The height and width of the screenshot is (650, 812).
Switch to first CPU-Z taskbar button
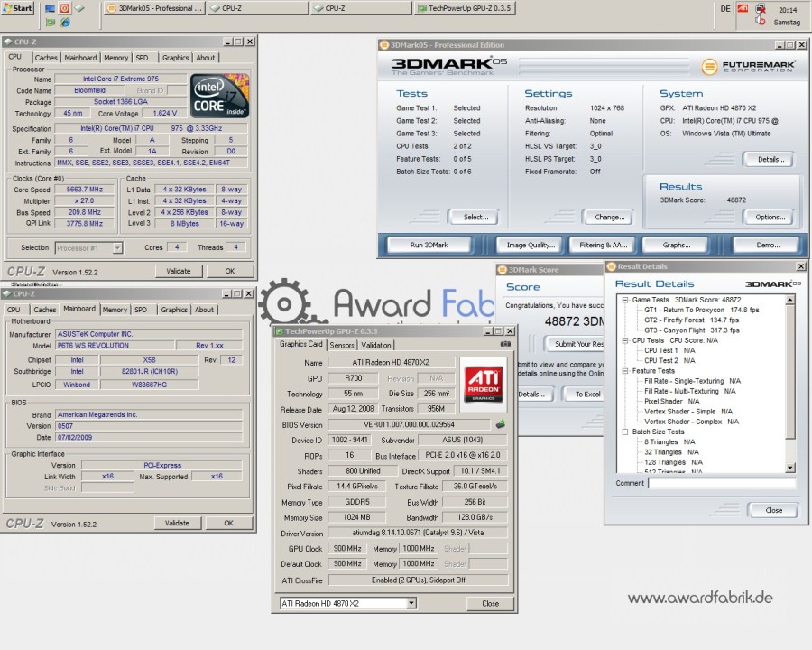point(258,8)
